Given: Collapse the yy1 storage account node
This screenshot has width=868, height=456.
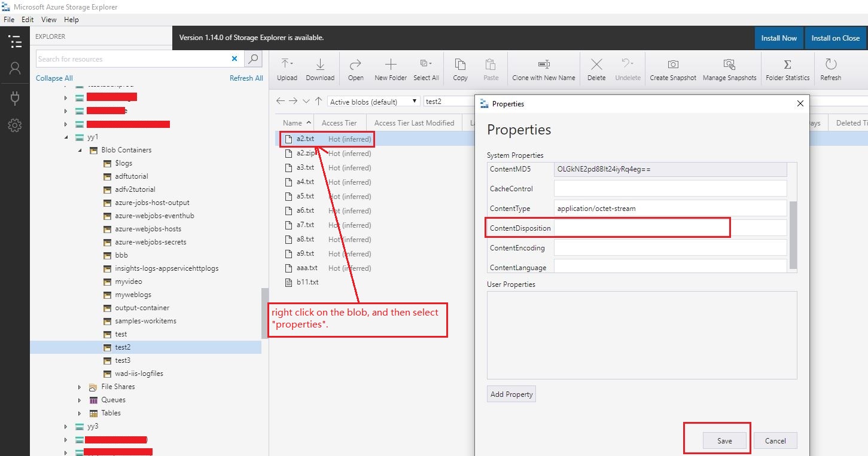Looking at the screenshot, I should [66, 137].
